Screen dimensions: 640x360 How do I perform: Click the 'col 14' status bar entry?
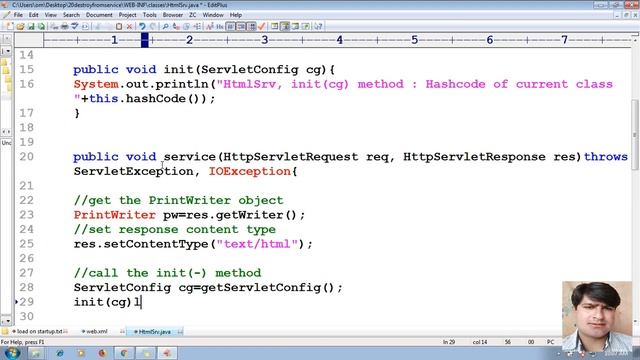point(480,342)
